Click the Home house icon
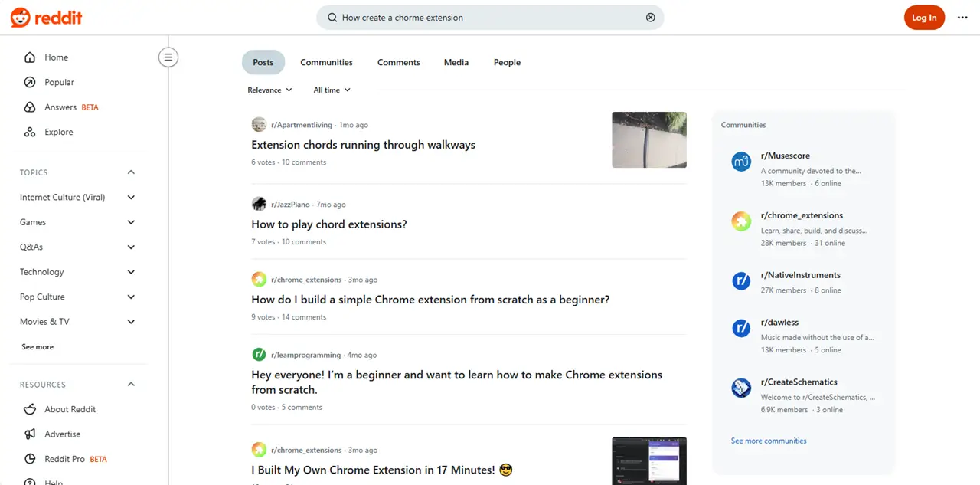This screenshot has width=980, height=485. 30,57
